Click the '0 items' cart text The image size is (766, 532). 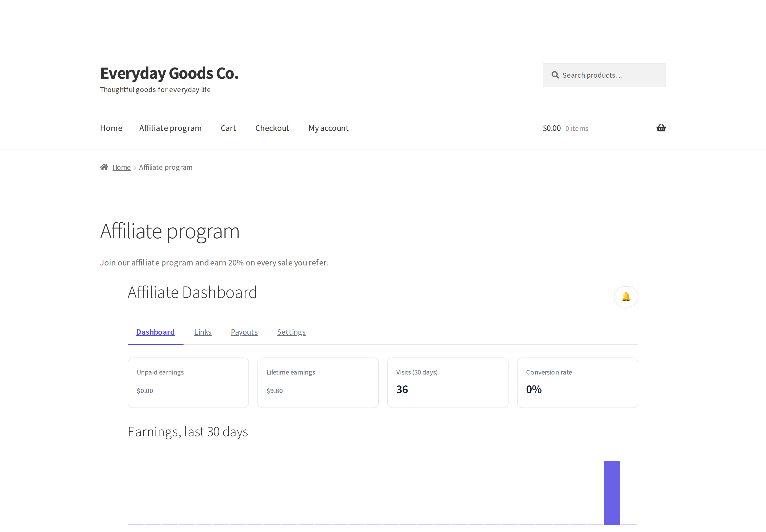pyautogui.click(x=576, y=128)
